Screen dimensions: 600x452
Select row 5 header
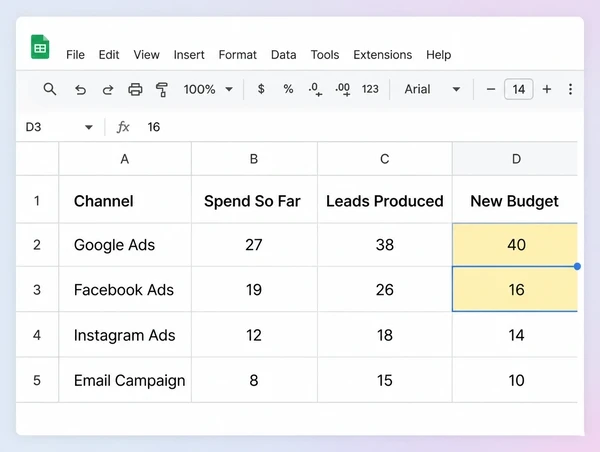37,380
